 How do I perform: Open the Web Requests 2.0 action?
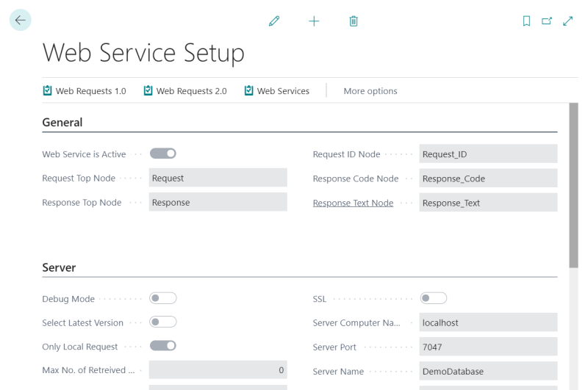(184, 91)
